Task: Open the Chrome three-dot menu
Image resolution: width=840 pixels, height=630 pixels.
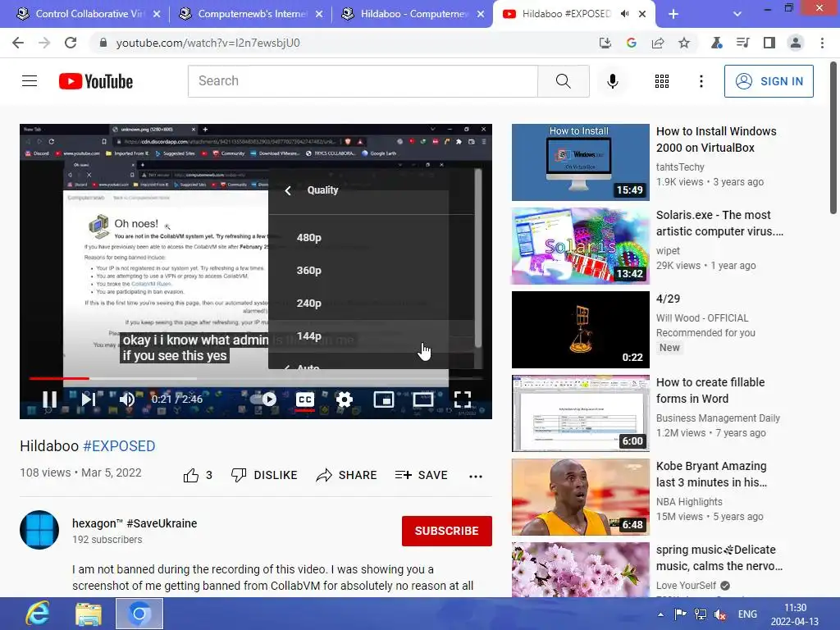Action: pyautogui.click(x=822, y=43)
